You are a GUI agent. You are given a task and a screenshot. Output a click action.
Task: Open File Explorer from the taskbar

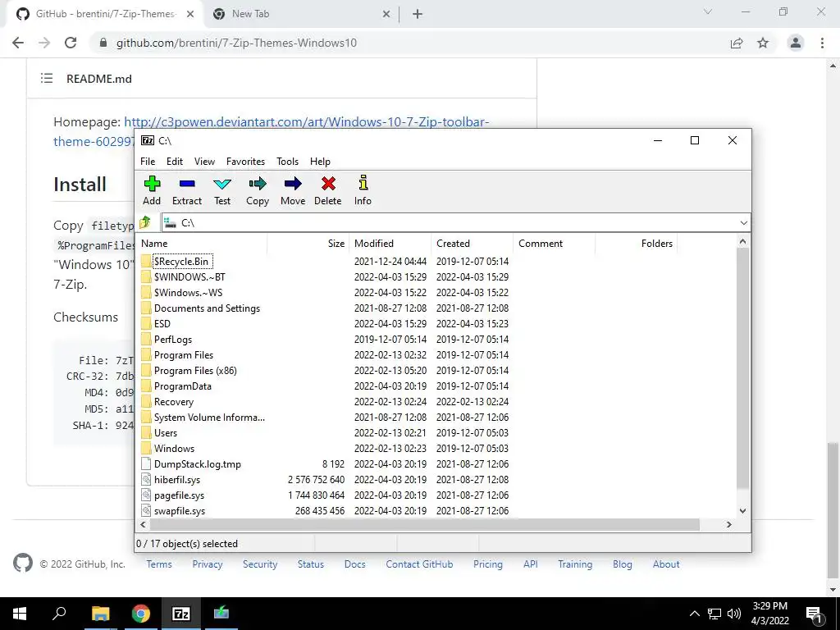(100, 614)
